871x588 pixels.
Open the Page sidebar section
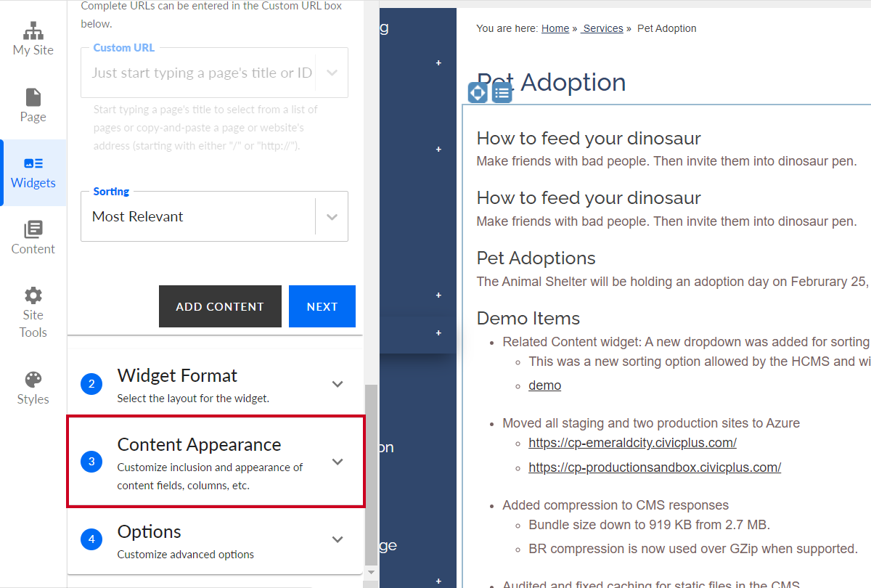pyautogui.click(x=33, y=106)
